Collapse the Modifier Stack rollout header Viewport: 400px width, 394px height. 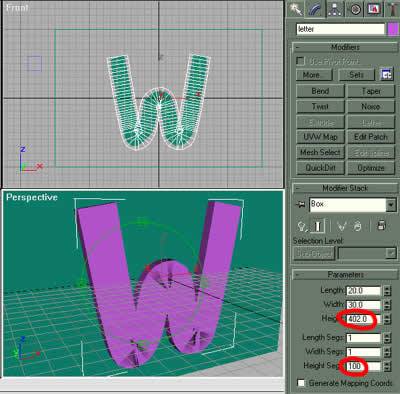click(x=345, y=188)
